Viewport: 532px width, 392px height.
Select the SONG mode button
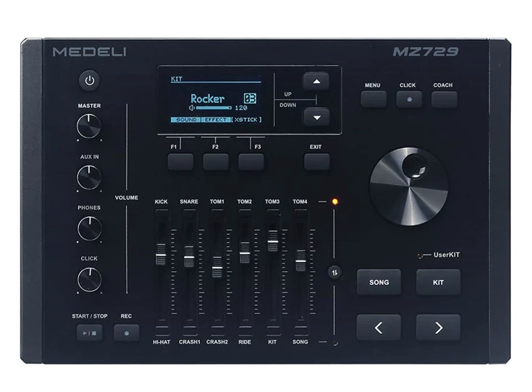[x=379, y=282]
